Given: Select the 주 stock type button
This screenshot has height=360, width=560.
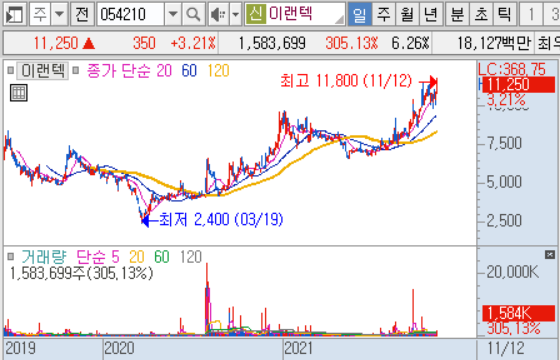Looking at the screenshot, I should pyautogui.click(x=40, y=14).
